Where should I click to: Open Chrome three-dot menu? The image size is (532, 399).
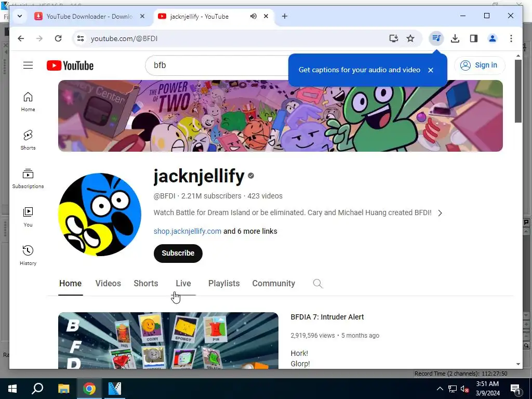point(511,38)
